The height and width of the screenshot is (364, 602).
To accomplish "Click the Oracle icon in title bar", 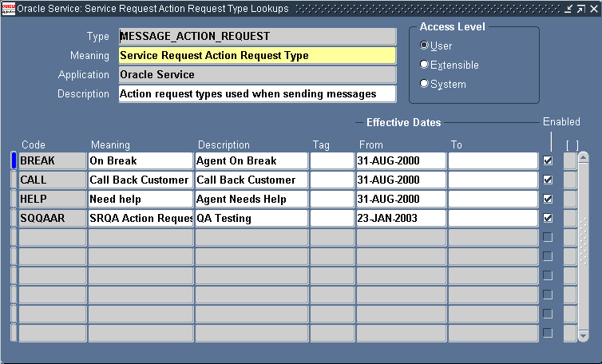I will click(9, 9).
